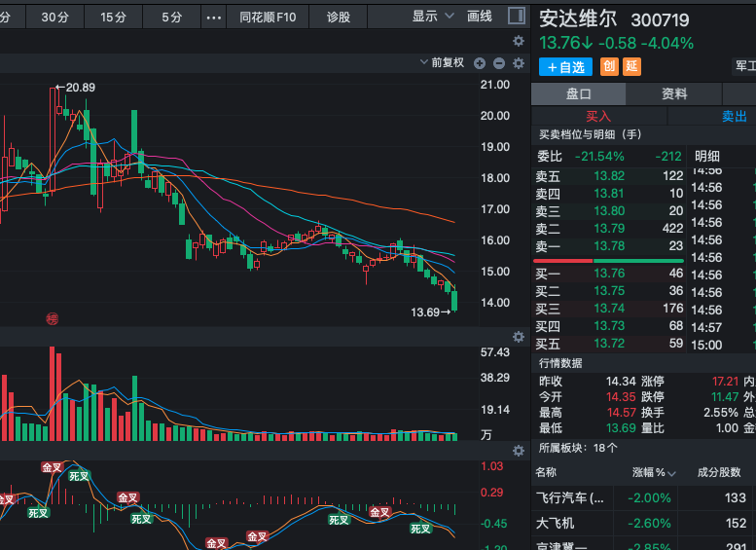Image resolution: width=756 pixels, height=550 pixels.
Task: Click the 买三 price 13.74
Action: pos(609,309)
